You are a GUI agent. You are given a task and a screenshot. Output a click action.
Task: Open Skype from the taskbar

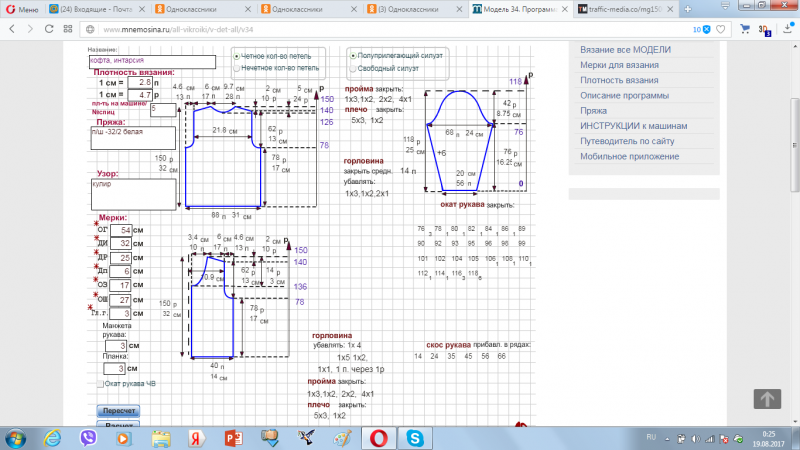click(x=415, y=437)
